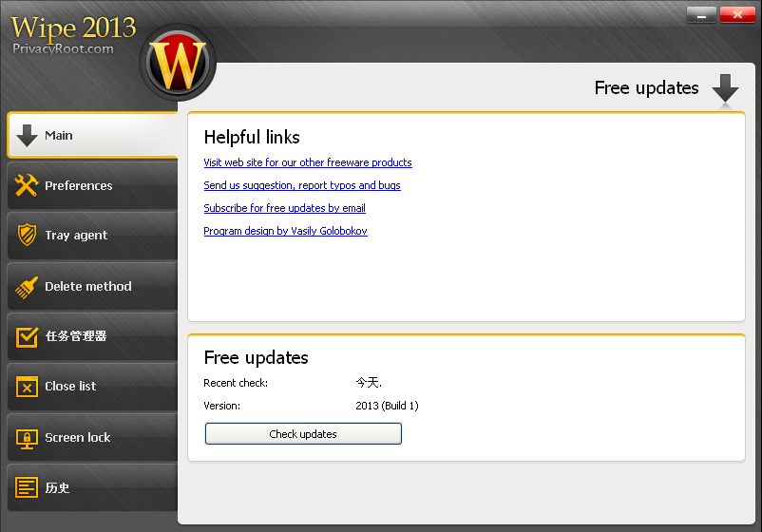Click the round red W logo

tap(178, 63)
